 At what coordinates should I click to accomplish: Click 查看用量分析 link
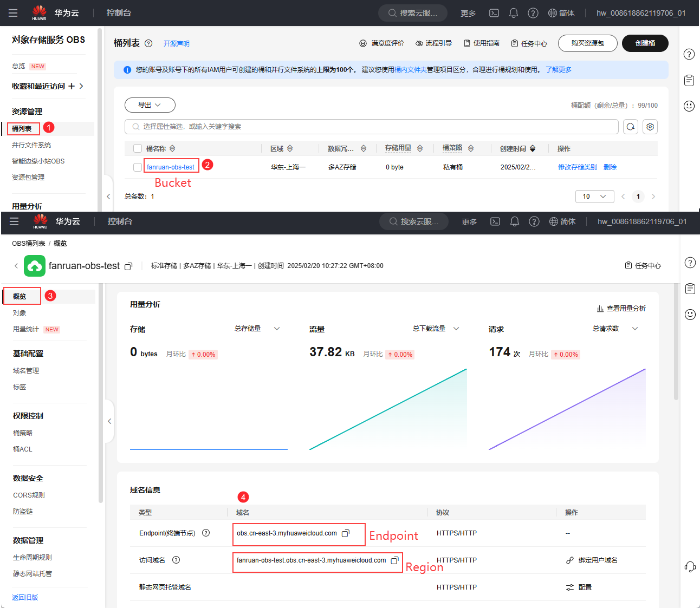(621, 309)
